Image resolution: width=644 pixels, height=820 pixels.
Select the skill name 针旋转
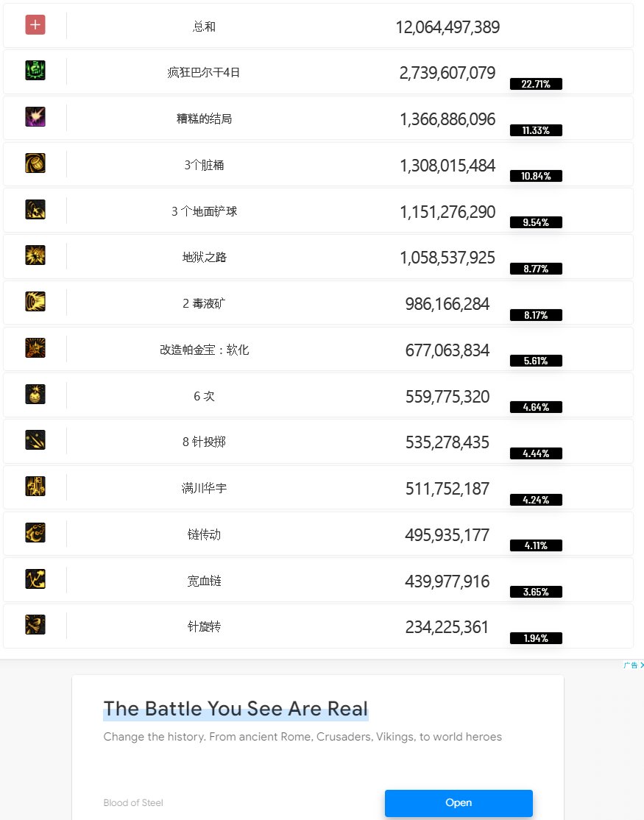(204, 626)
